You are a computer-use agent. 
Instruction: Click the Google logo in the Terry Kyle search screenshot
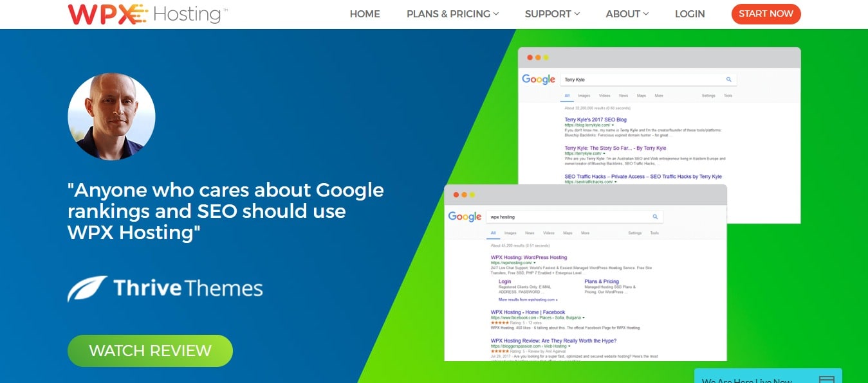click(539, 79)
